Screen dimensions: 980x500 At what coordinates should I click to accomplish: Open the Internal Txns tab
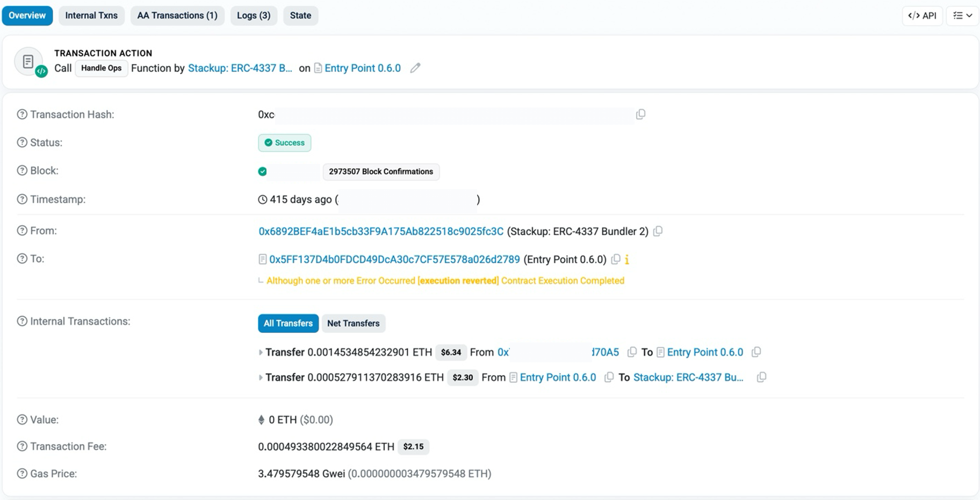(91, 16)
